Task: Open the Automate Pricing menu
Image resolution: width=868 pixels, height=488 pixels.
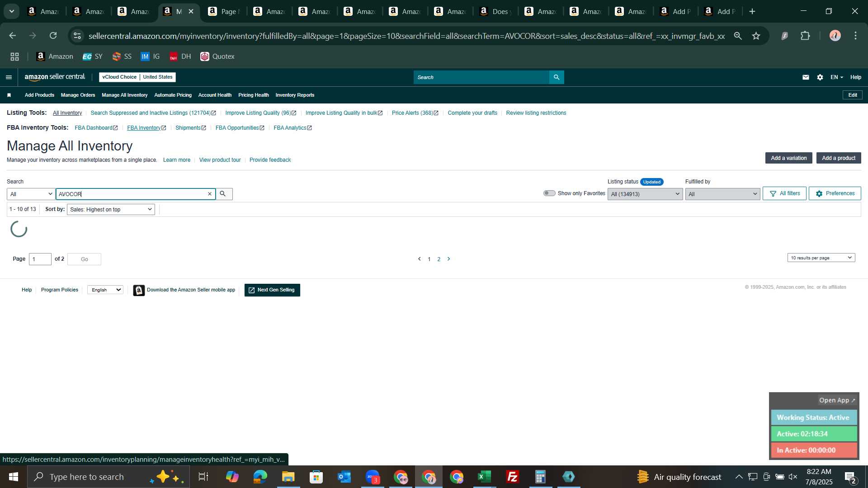Action: tap(173, 95)
